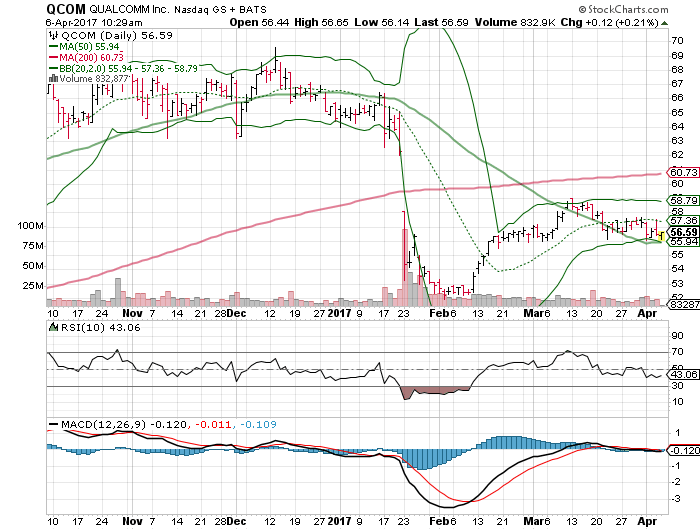
Task: Click the 70 price axis label at top
Action: pos(677,41)
